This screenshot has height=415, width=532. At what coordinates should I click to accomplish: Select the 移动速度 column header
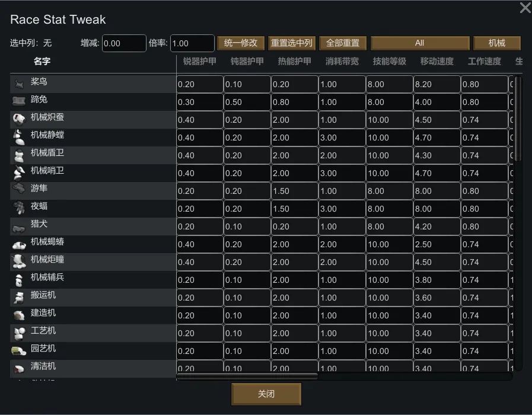437,61
